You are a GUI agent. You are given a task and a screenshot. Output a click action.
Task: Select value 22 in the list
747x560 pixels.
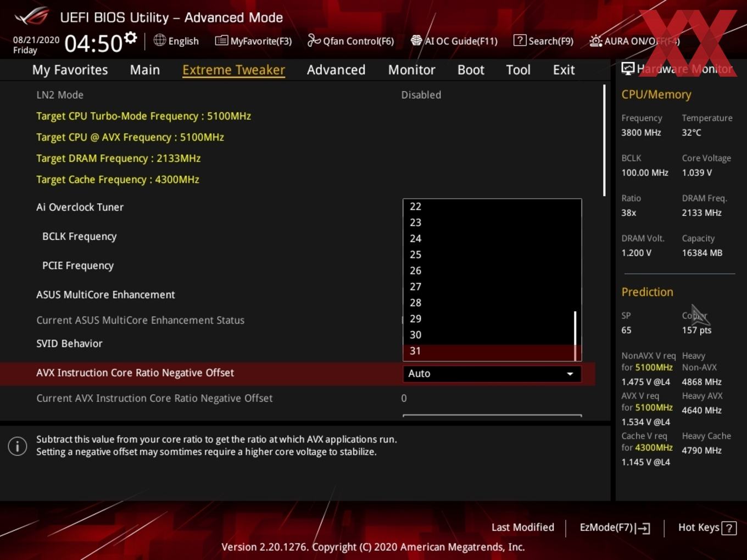[488, 206]
